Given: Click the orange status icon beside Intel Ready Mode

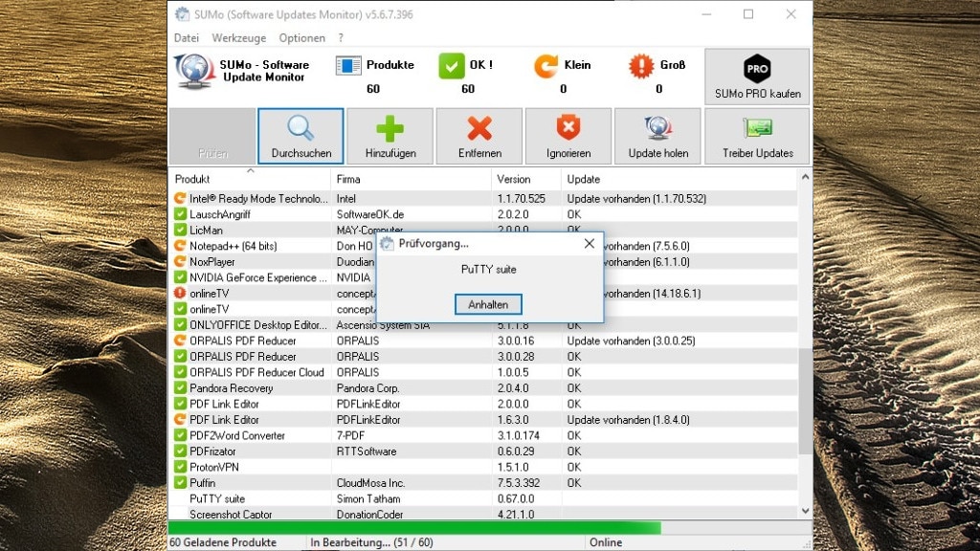Looking at the screenshot, I should pyautogui.click(x=180, y=198).
